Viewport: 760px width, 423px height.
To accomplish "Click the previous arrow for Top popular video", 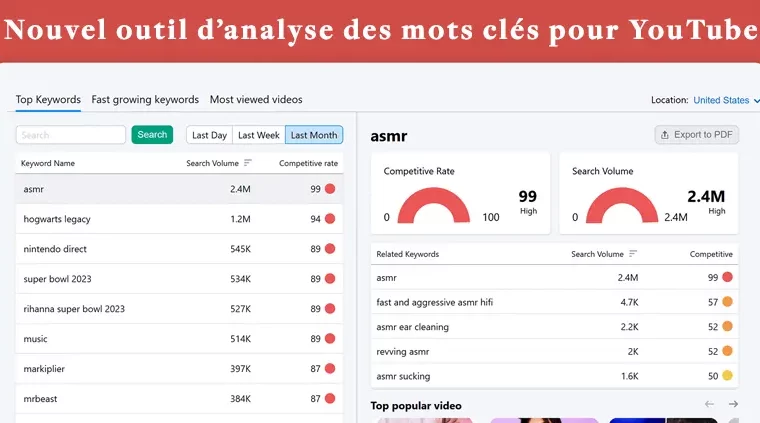I will (709, 404).
